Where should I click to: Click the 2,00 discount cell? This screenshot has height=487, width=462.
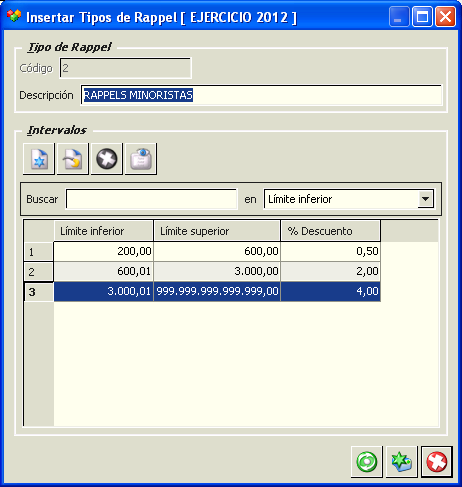pyautogui.click(x=331, y=271)
